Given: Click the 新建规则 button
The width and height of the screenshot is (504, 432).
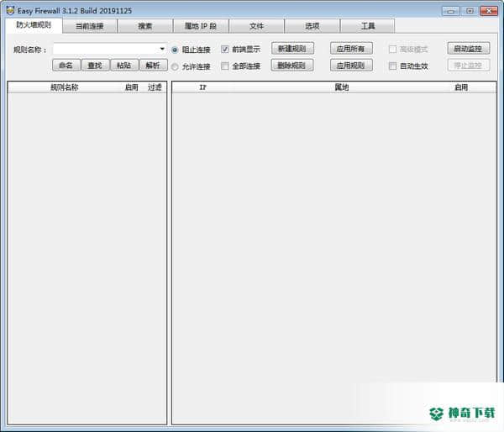Looking at the screenshot, I should click(x=292, y=49).
